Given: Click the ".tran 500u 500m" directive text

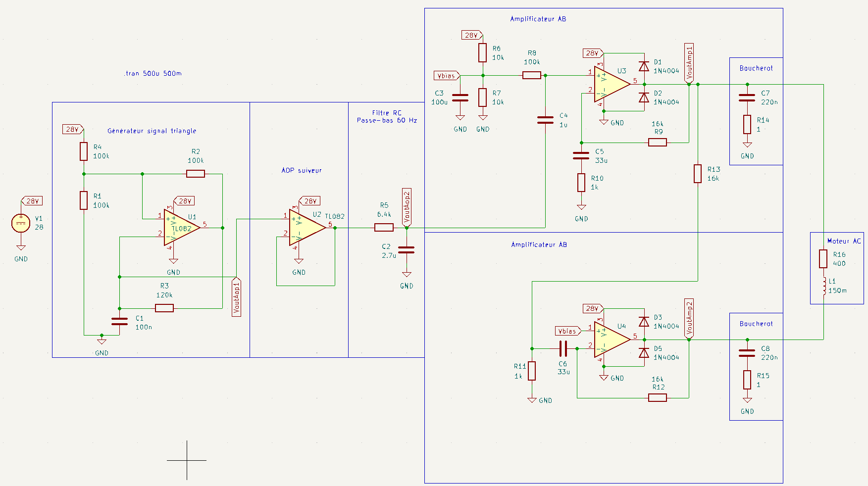Looking at the screenshot, I should point(153,73).
